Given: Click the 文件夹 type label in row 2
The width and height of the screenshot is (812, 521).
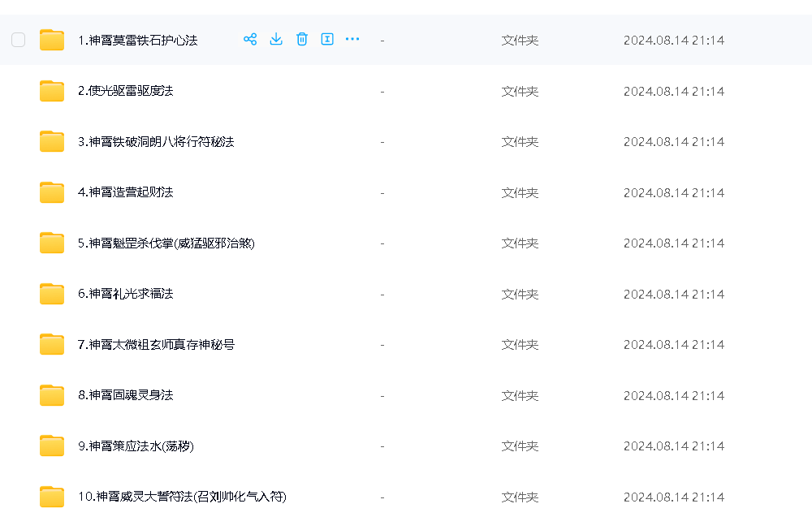Looking at the screenshot, I should pos(520,91).
